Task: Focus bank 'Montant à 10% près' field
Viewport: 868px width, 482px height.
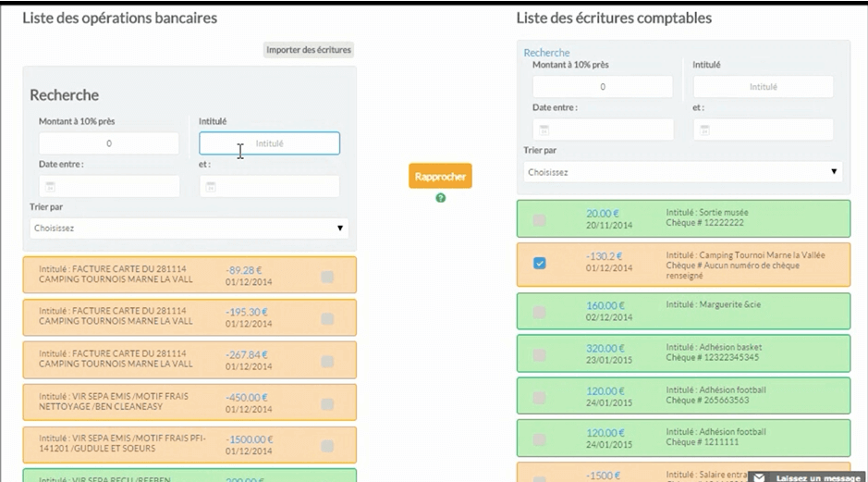Action: (109, 143)
